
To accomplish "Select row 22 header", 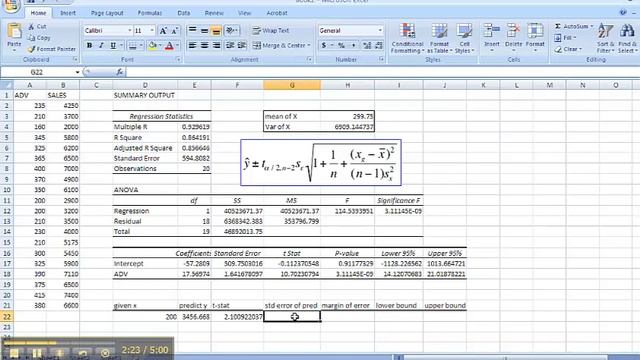I will point(7,316).
